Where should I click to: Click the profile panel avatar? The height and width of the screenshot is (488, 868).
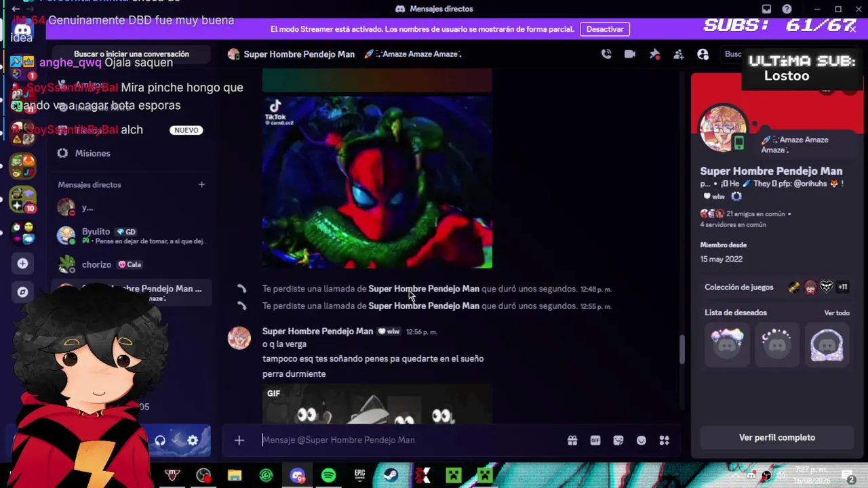[x=724, y=129]
